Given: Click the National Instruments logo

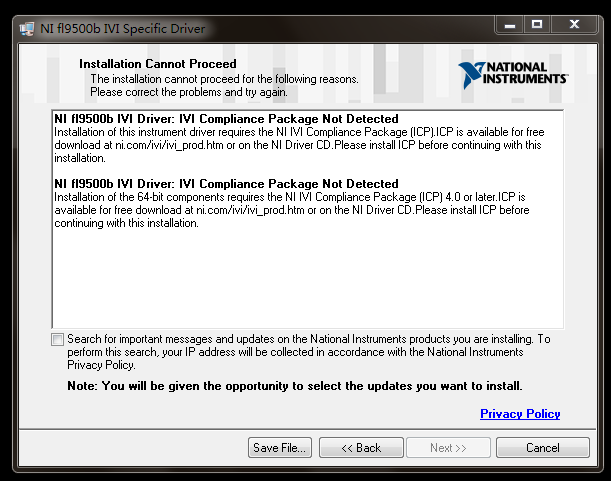Looking at the screenshot, I should [513, 74].
